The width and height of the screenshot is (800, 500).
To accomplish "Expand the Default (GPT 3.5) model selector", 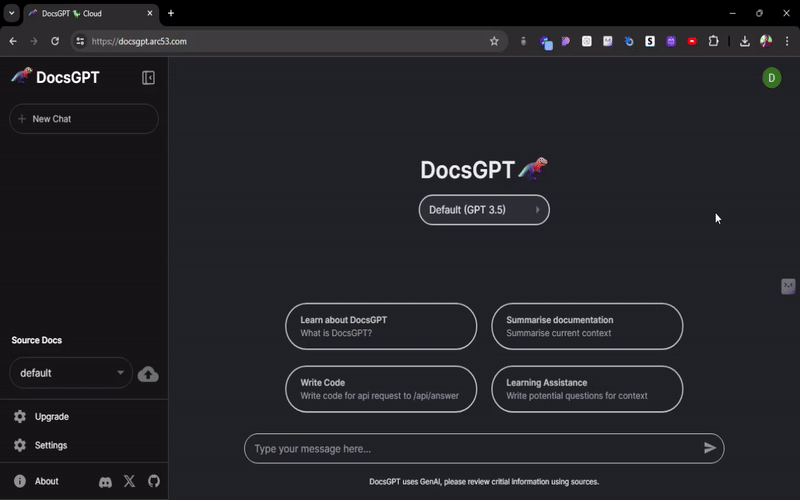I will tap(484, 210).
